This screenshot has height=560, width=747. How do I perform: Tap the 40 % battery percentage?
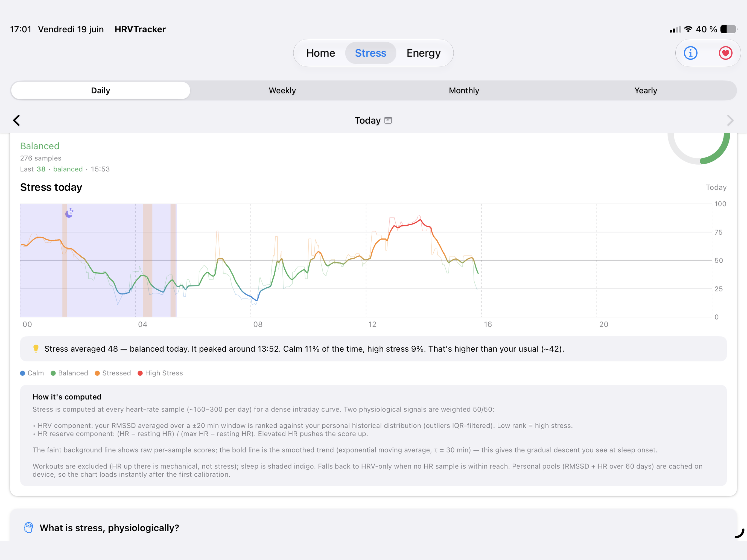pyautogui.click(x=706, y=29)
